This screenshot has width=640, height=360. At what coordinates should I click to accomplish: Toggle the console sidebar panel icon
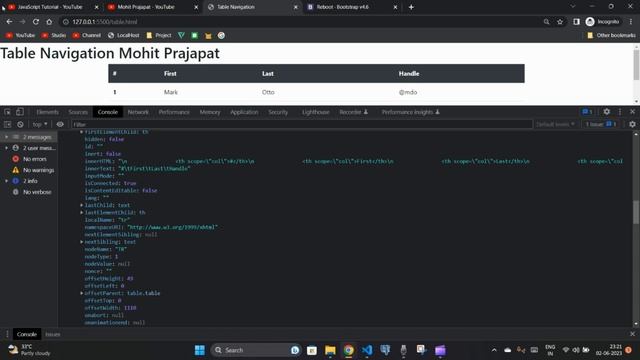click(7, 124)
